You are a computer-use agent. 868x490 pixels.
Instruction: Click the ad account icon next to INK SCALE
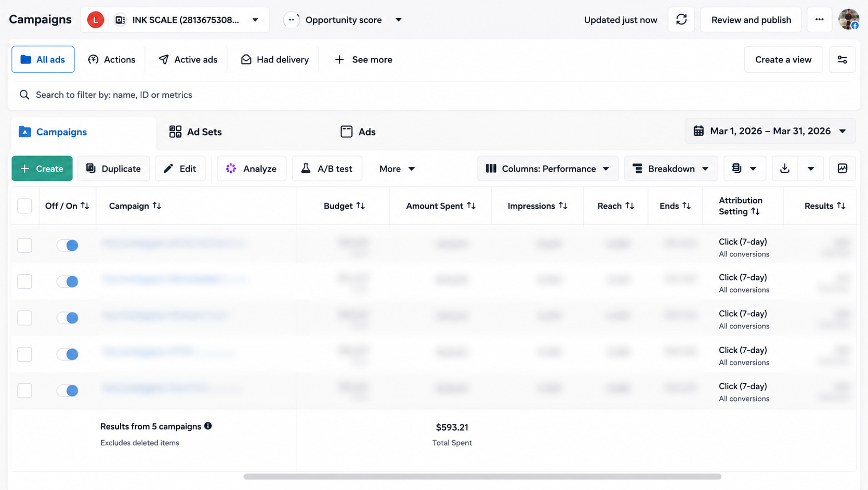pyautogui.click(x=120, y=20)
